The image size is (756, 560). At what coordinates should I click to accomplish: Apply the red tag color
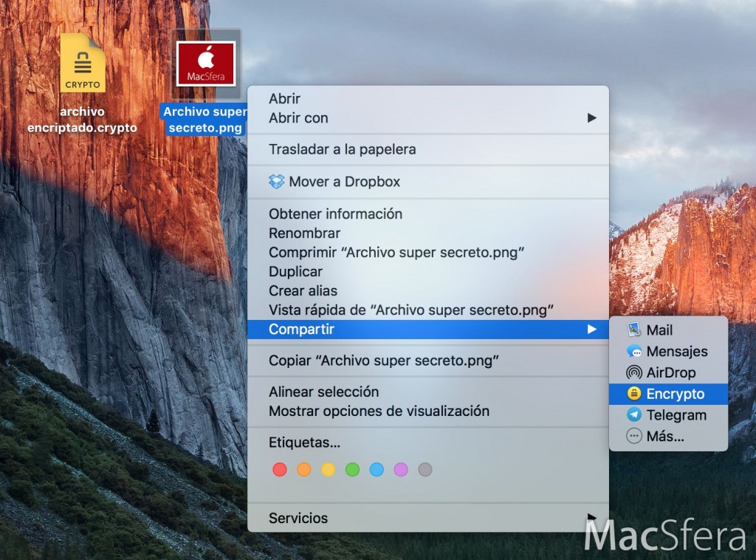280,469
